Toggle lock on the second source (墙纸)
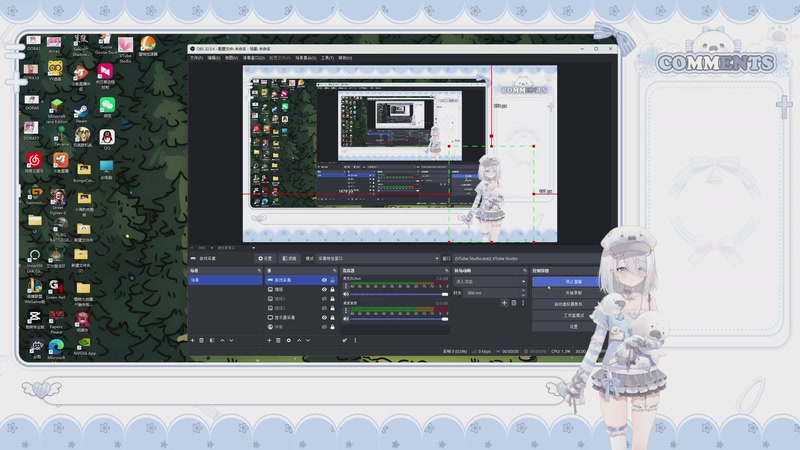Screen dimensions: 800x450 pos(333,289)
